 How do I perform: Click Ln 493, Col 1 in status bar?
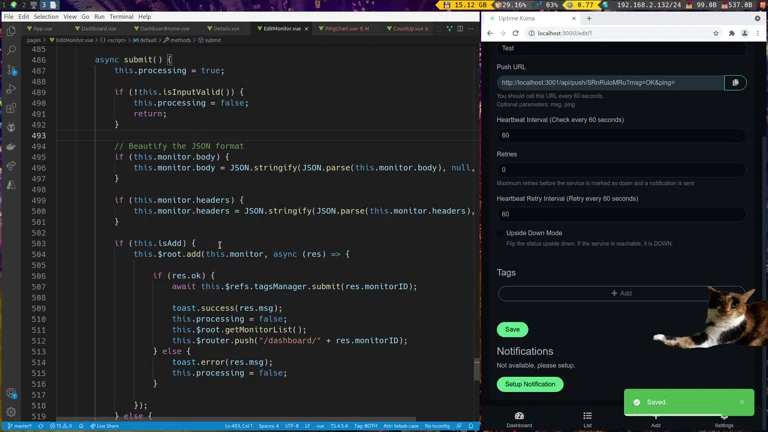pos(239,426)
